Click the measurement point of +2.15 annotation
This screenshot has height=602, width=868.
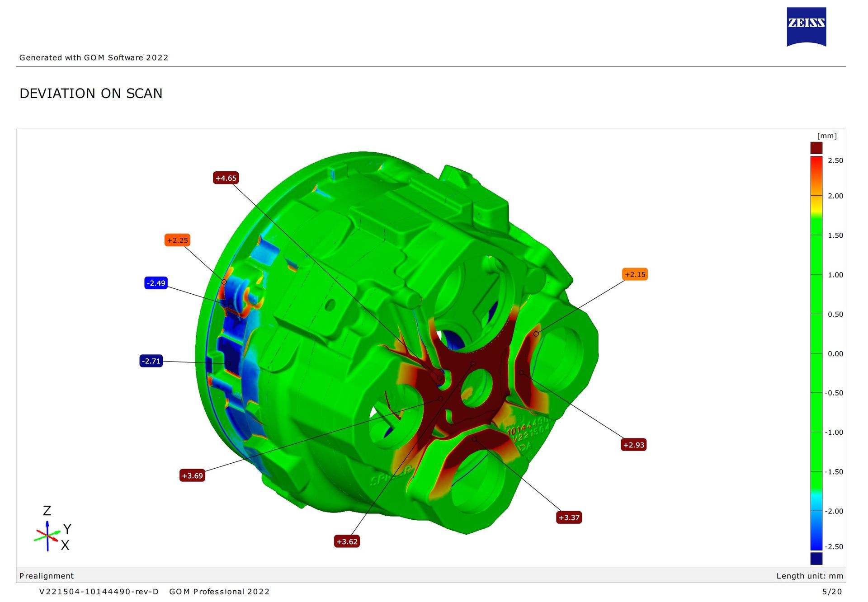pyautogui.click(x=536, y=334)
